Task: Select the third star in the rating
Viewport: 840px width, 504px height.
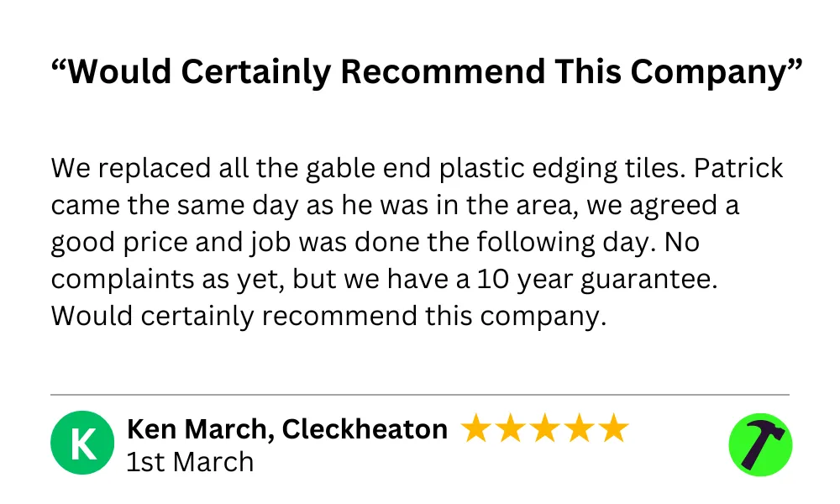Action: (545, 429)
